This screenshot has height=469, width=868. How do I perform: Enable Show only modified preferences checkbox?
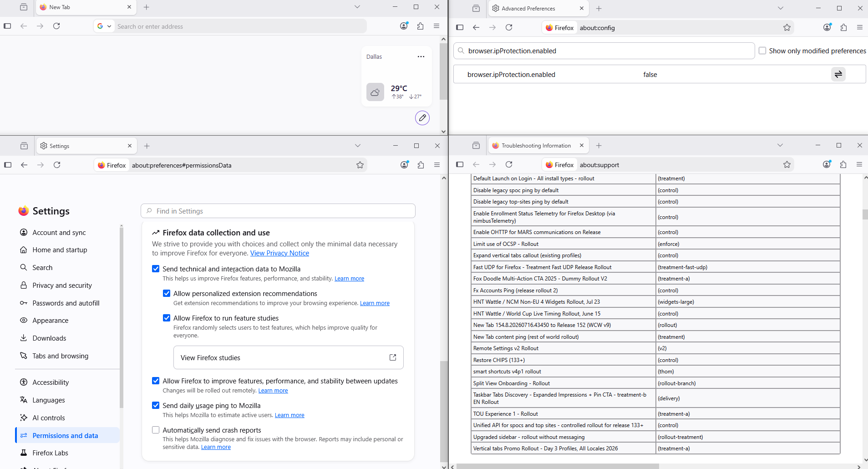point(762,51)
